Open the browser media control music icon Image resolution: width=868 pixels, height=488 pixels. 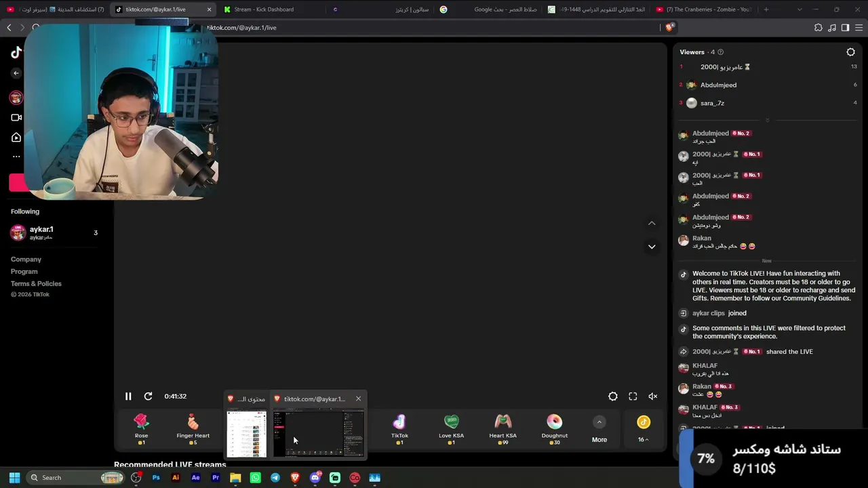click(x=832, y=28)
